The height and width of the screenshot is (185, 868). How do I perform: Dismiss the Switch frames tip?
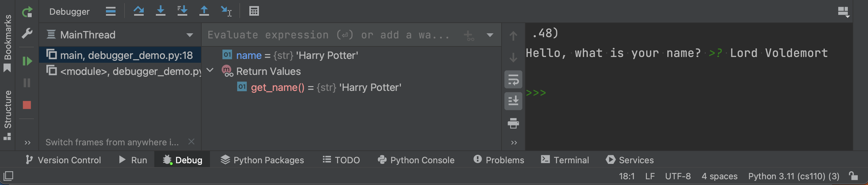[x=191, y=142]
